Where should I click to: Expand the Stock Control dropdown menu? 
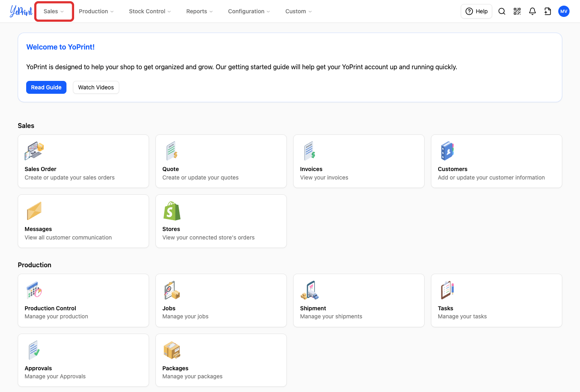pos(150,11)
